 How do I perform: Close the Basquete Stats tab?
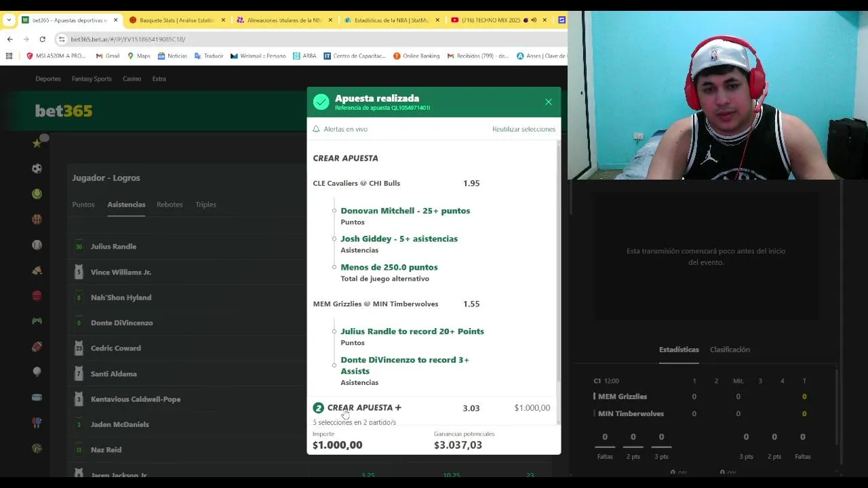223,20
